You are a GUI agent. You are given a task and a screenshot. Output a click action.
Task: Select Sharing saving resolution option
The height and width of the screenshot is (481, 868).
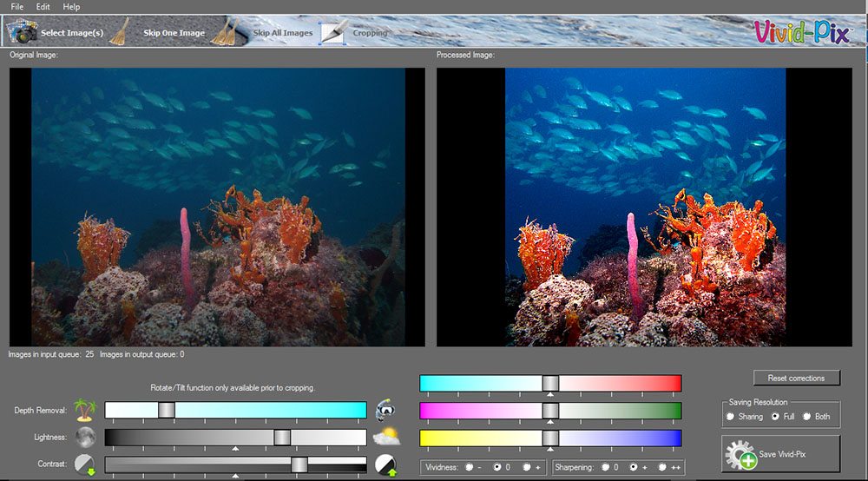(x=731, y=417)
